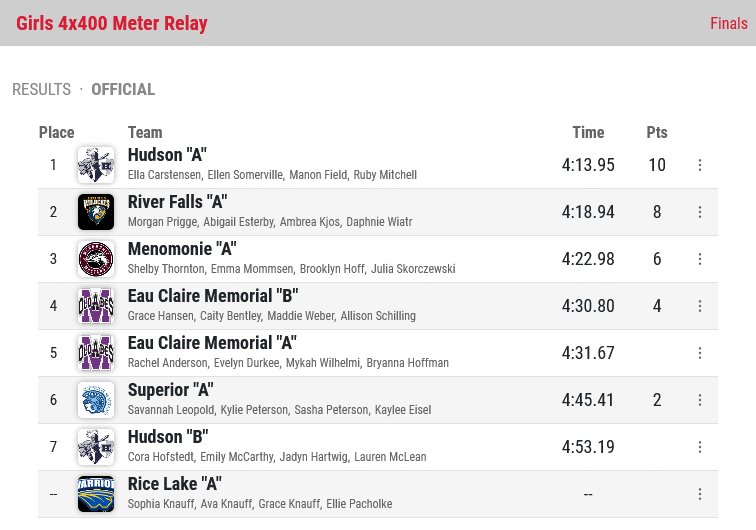Click the Menomonie team logo
The height and width of the screenshot is (530, 756).
click(x=96, y=259)
